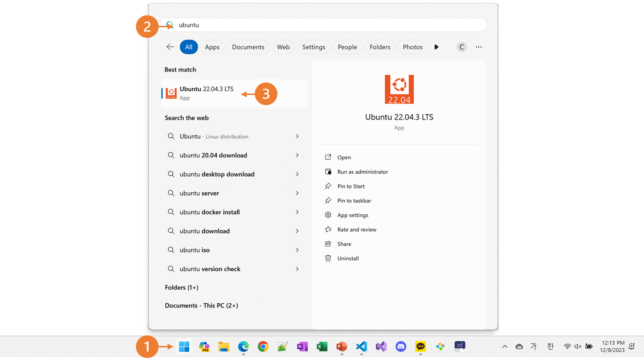Select the All filter tab
The width and height of the screenshot is (644, 361).
tap(188, 47)
